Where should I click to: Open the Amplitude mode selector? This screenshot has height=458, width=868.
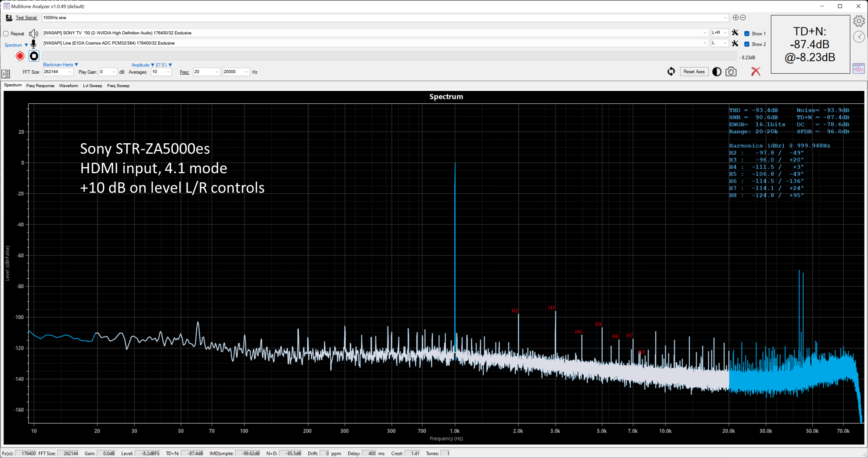(x=143, y=65)
